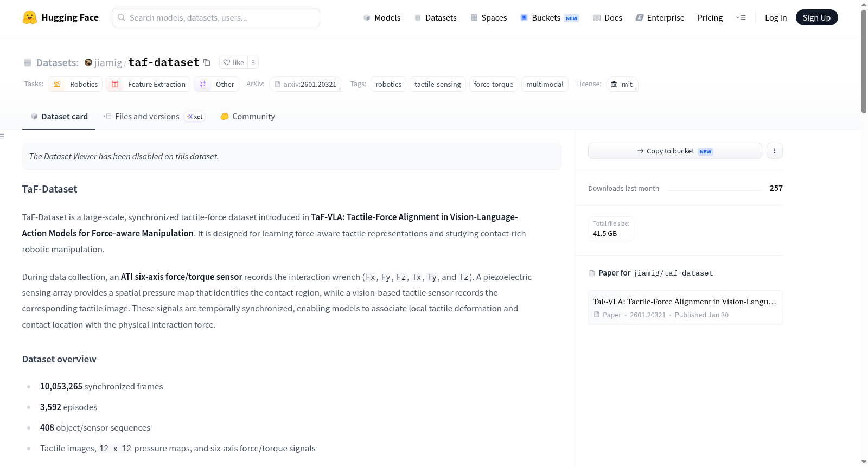Click the Dataset Viewer disabled notice
This screenshot has width=868, height=467.
292,156
